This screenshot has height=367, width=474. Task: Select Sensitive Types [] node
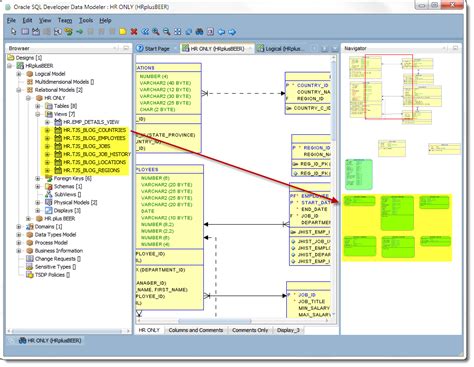55,267
